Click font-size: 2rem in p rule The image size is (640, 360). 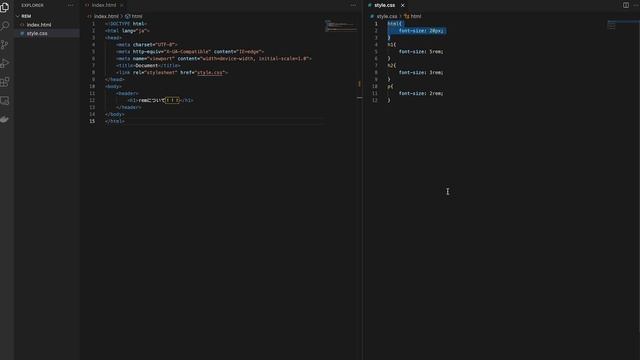(x=421, y=93)
